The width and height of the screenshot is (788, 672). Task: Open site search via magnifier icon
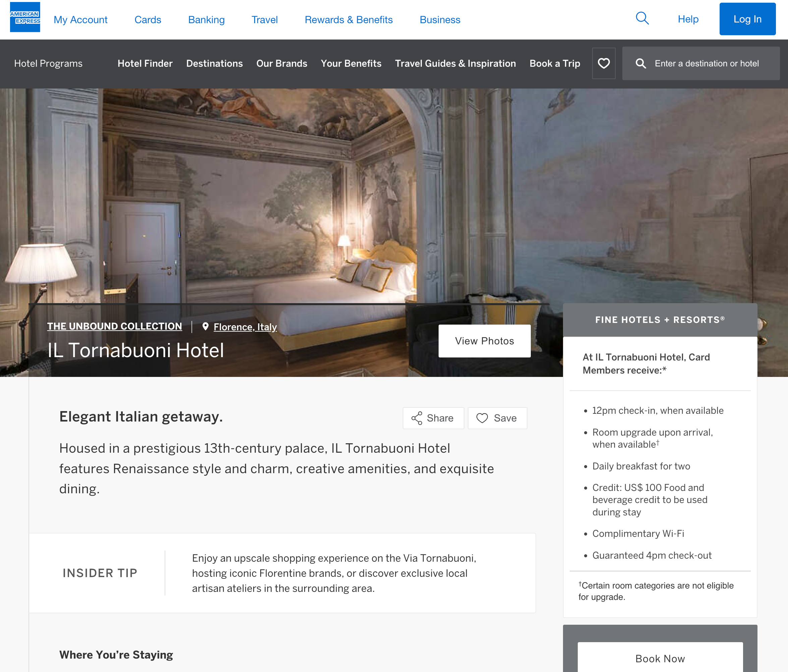(642, 18)
